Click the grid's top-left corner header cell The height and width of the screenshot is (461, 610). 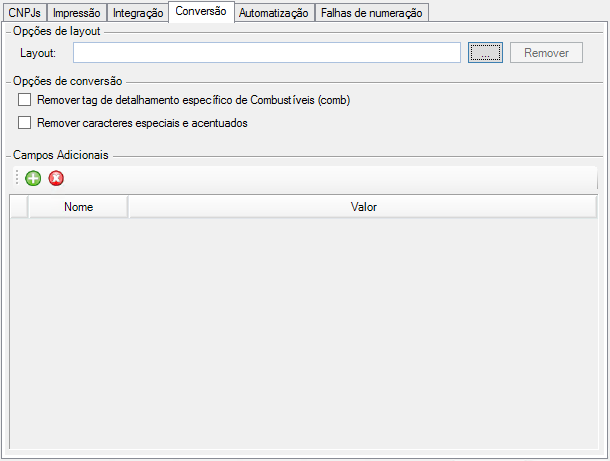(19, 207)
